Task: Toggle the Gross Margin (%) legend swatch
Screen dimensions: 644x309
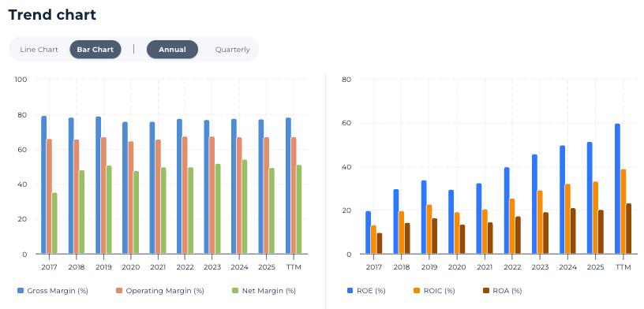Action: click(21, 291)
